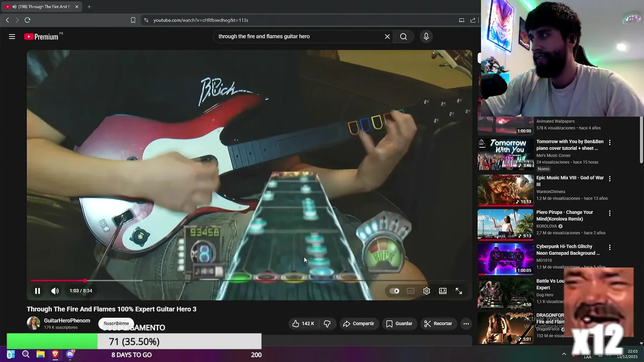Image resolution: width=644 pixels, height=362 pixels.
Task: Clear the YouTube search text
Action: (x=387, y=37)
